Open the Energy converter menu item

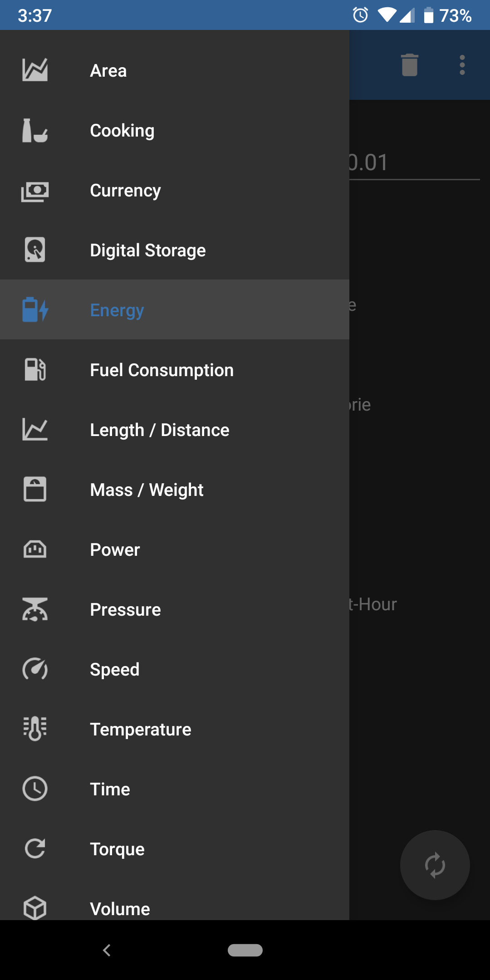click(x=175, y=310)
